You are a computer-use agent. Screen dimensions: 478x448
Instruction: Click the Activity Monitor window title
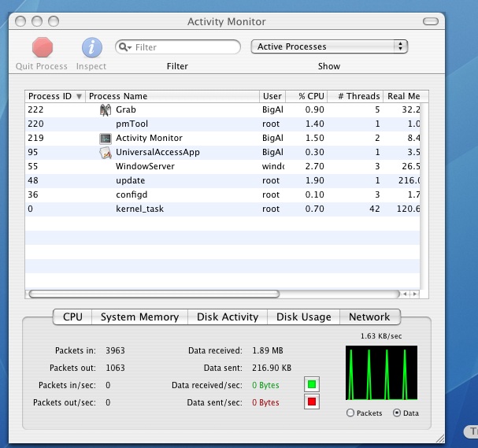[227, 21]
